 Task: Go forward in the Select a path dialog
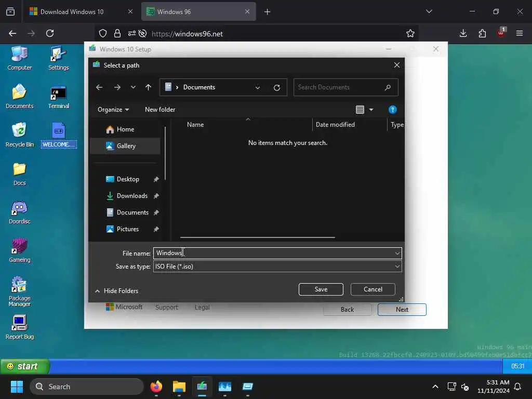117,87
